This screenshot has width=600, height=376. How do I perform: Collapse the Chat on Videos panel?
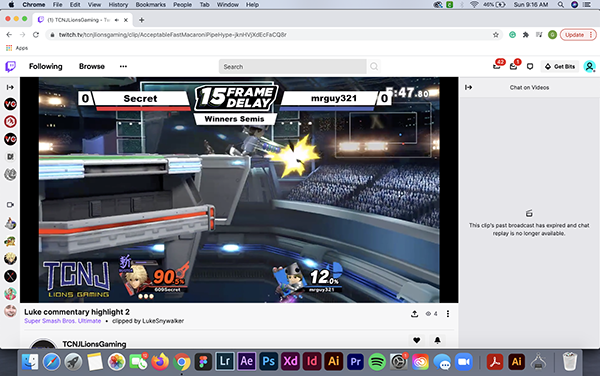(468, 87)
